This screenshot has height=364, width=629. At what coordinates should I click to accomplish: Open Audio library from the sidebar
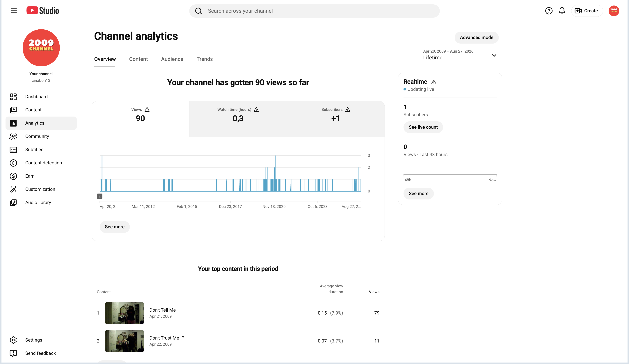[41, 202]
